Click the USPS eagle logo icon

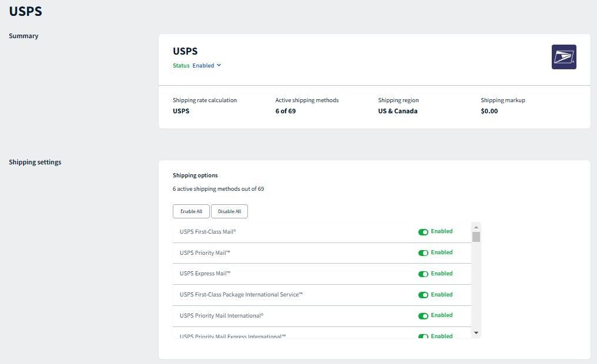click(x=564, y=57)
